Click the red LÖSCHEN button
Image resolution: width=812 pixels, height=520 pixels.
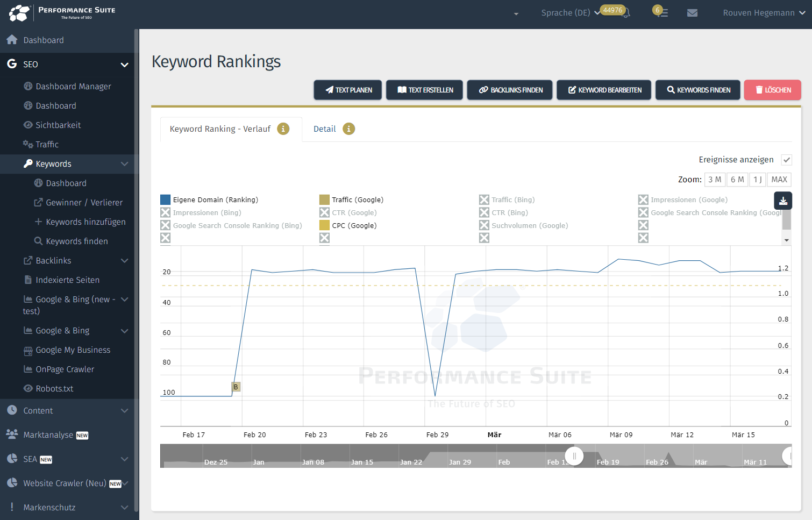point(773,90)
